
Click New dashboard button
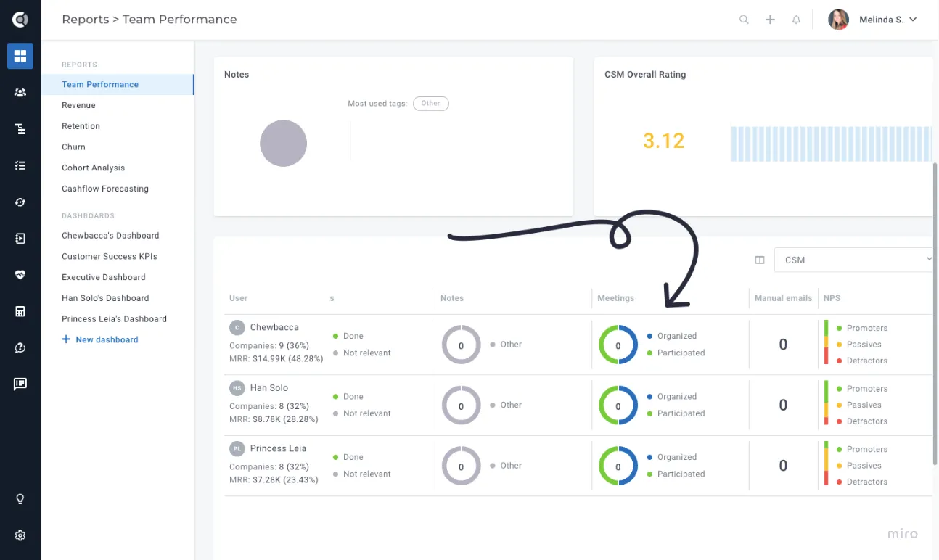coord(100,339)
